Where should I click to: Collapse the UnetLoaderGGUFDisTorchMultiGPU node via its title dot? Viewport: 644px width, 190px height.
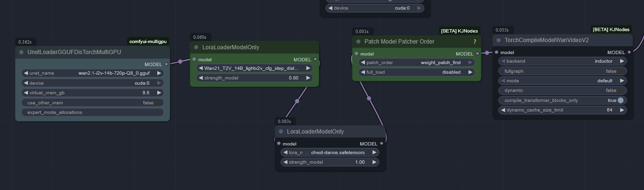[22, 52]
